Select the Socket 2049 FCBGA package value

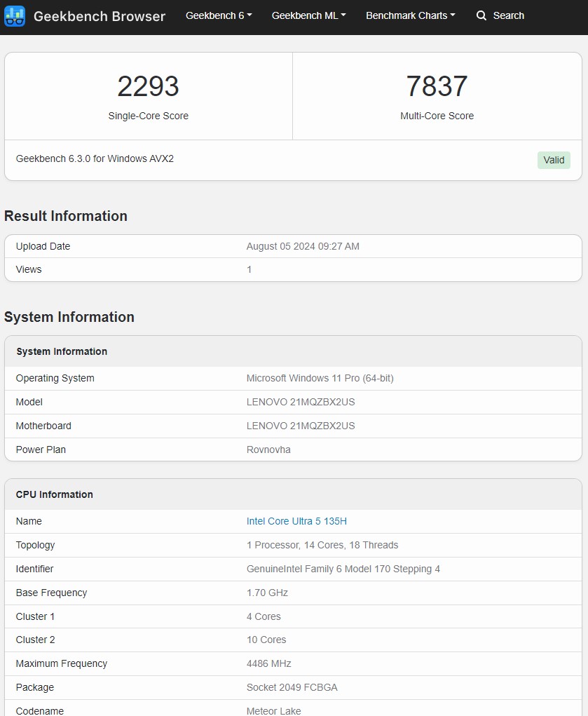click(292, 687)
